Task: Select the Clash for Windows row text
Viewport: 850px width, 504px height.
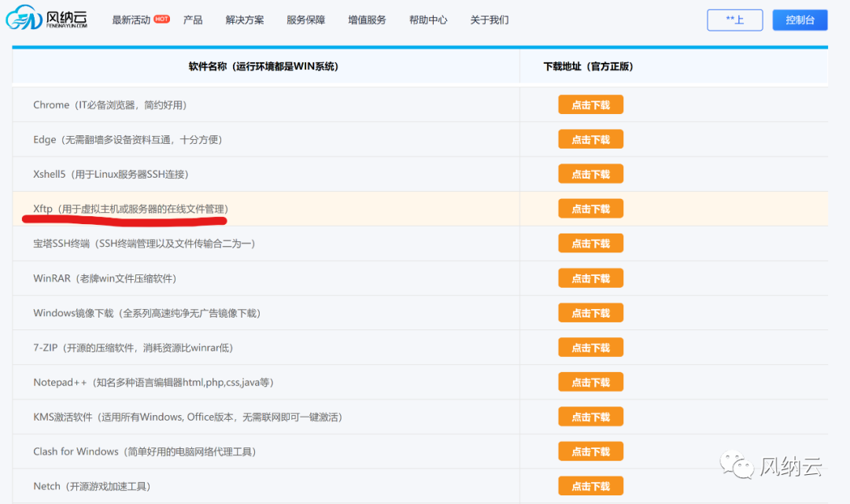Action: coord(145,451)
